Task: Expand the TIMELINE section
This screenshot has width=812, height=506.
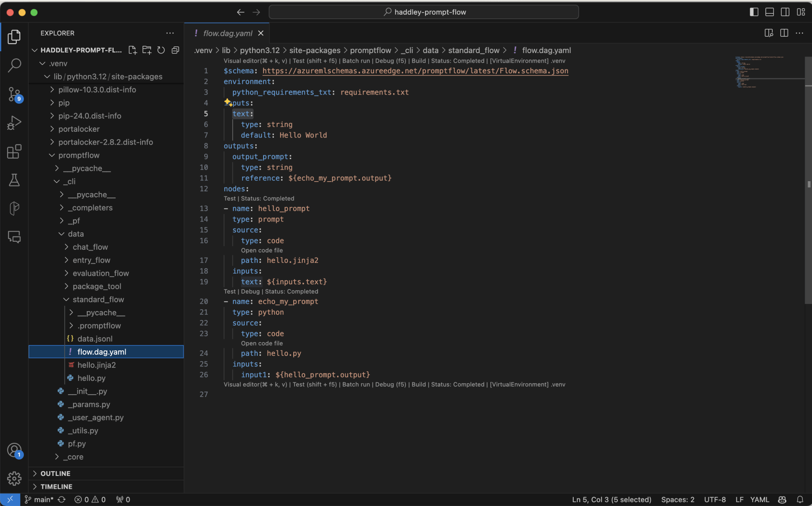Action: [x=56, y=487]
